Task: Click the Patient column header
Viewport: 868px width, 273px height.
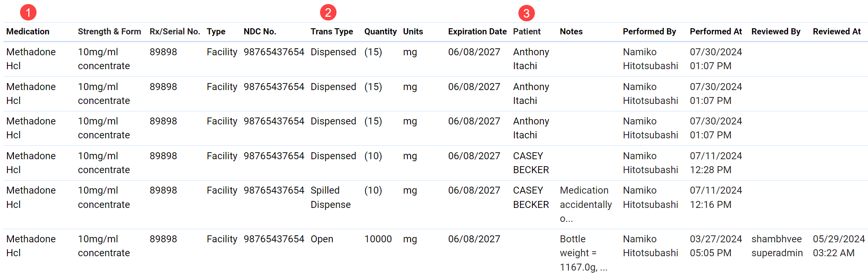Action: pyautogui.click(x=527, y=32)
